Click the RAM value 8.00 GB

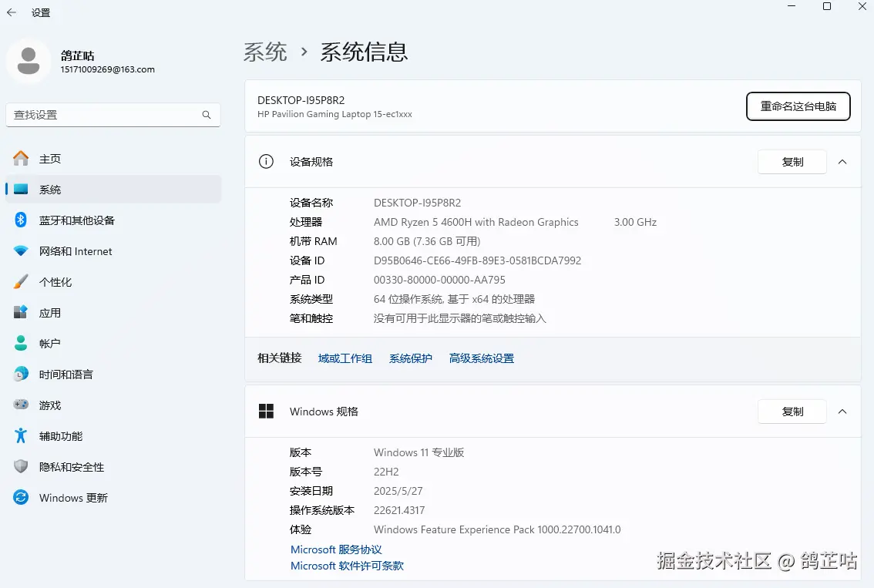click(x=427, y=241)
